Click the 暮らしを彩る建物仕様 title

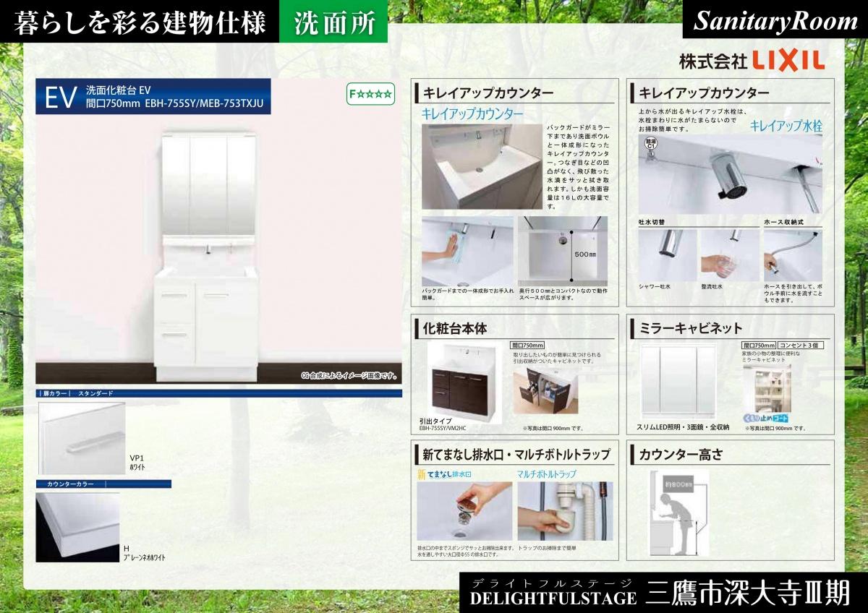pos(140,22)
